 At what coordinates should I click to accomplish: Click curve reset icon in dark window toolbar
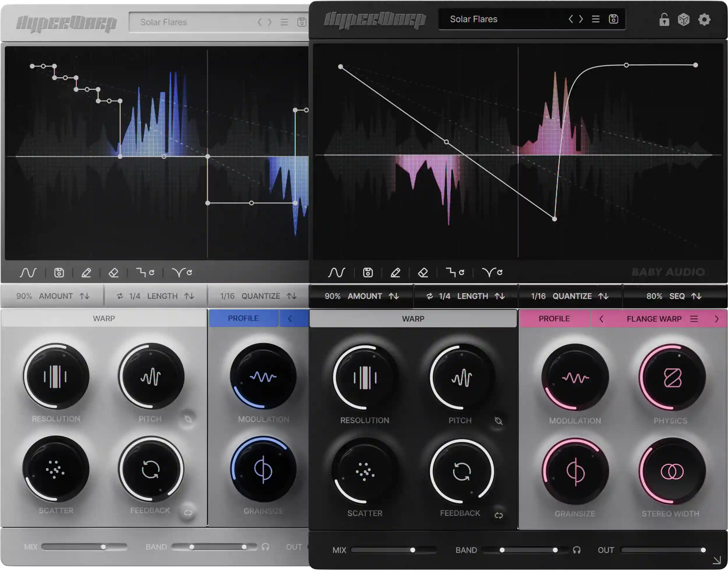(x=492, y=272)
